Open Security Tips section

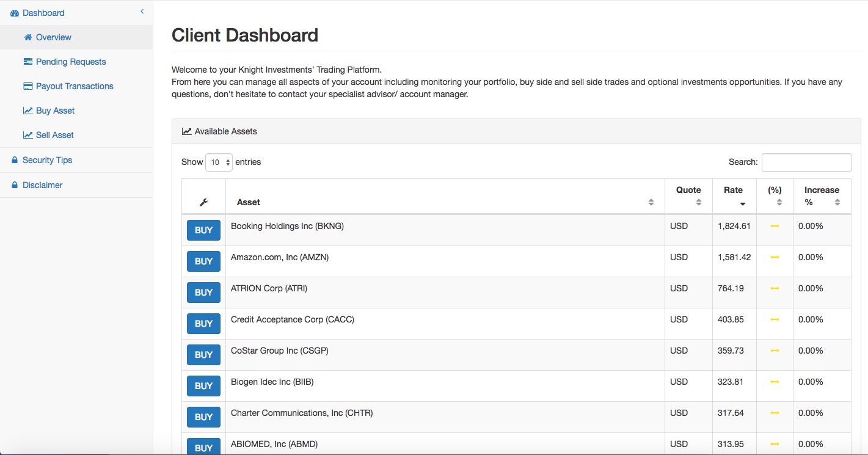[x=76, y=160]
